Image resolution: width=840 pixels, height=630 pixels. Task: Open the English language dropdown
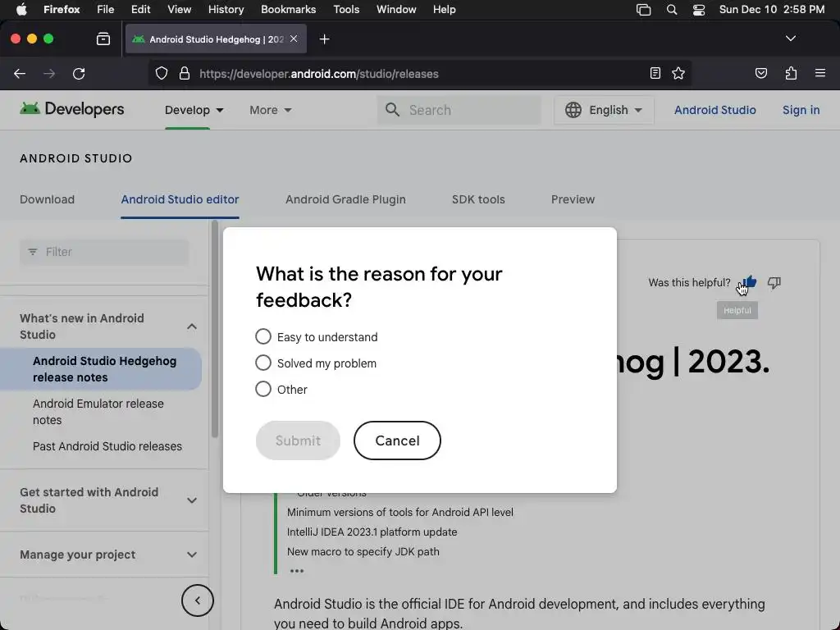(604, 110)
